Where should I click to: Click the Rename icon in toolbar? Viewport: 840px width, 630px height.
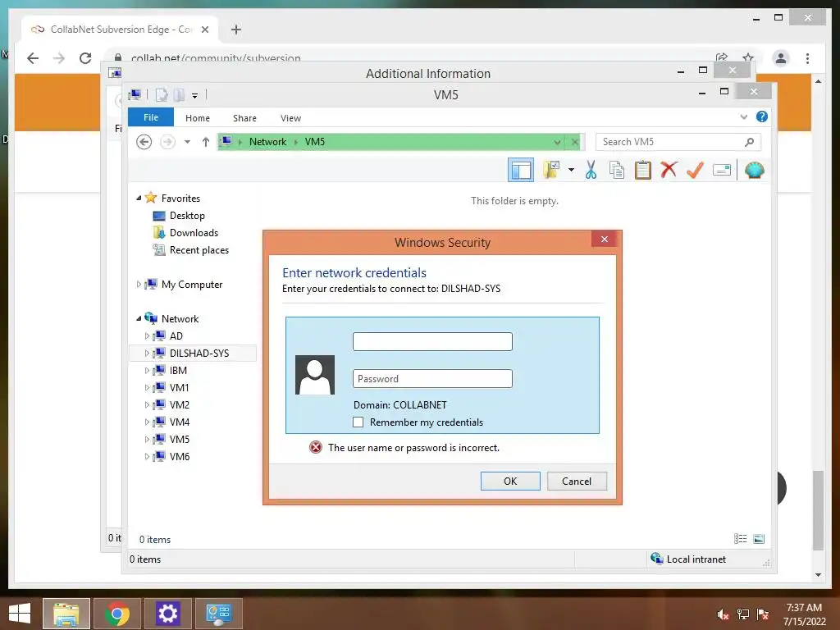coord(722,171)
